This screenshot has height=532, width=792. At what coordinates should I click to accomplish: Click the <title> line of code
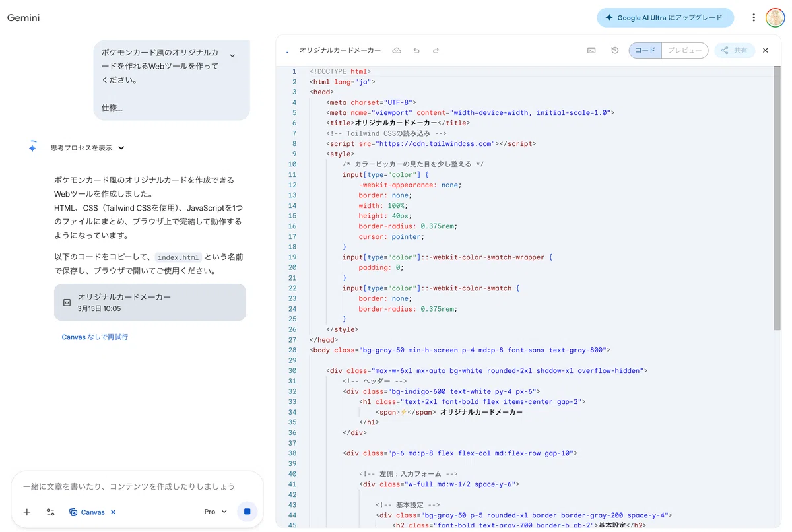(x=398, y=123)
